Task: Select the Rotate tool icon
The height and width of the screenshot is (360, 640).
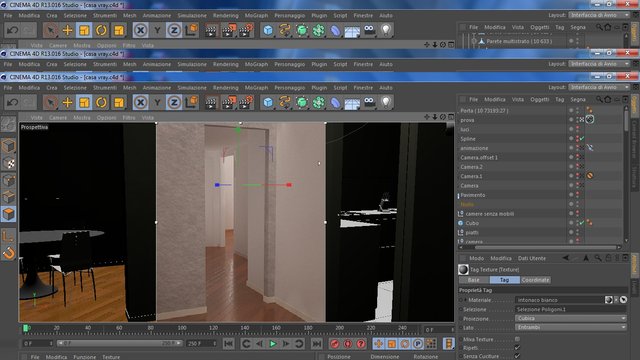Action: pos(101,102)
